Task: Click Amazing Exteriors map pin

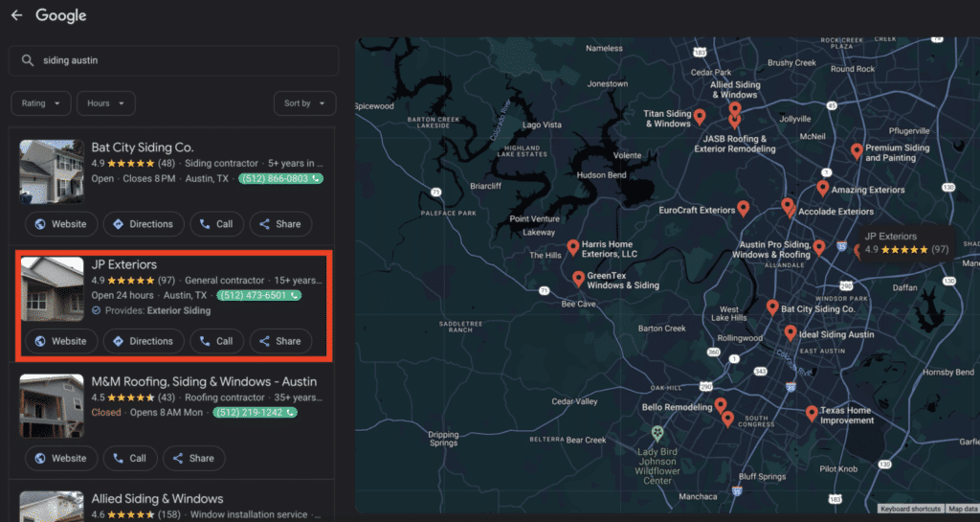Action: (822, 188)
